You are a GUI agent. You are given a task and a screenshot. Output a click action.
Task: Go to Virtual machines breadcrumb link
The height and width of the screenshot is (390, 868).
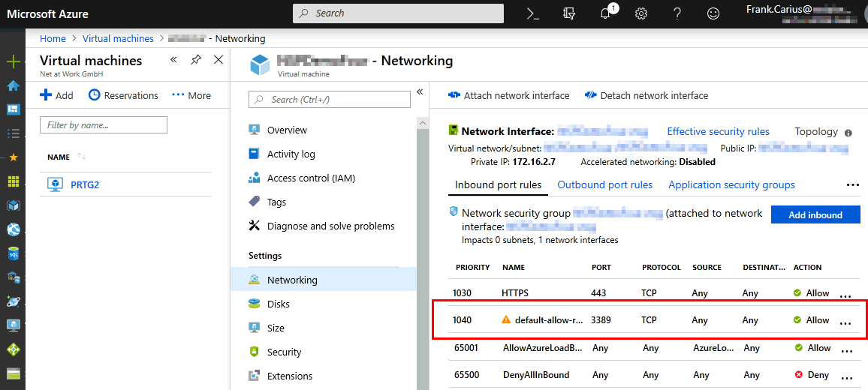(118, 39)
